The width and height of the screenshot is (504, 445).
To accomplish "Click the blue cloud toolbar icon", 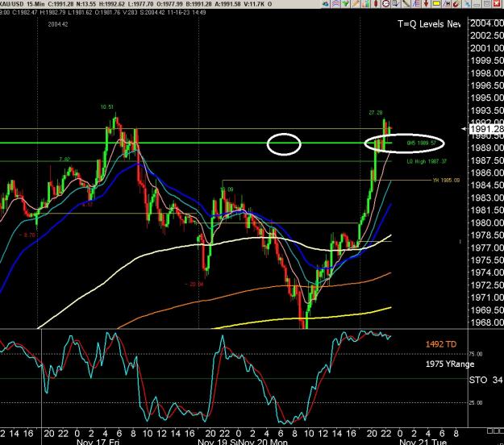I will coord(326,4).
